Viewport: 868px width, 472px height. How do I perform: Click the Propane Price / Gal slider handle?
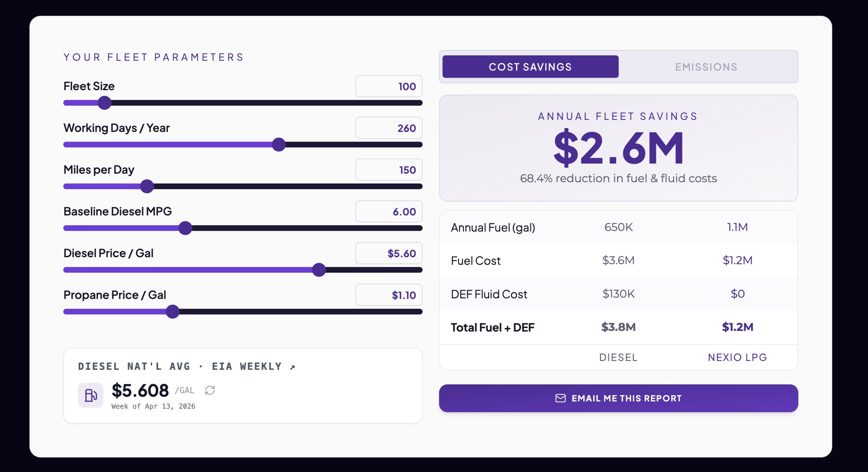[173, 311]
